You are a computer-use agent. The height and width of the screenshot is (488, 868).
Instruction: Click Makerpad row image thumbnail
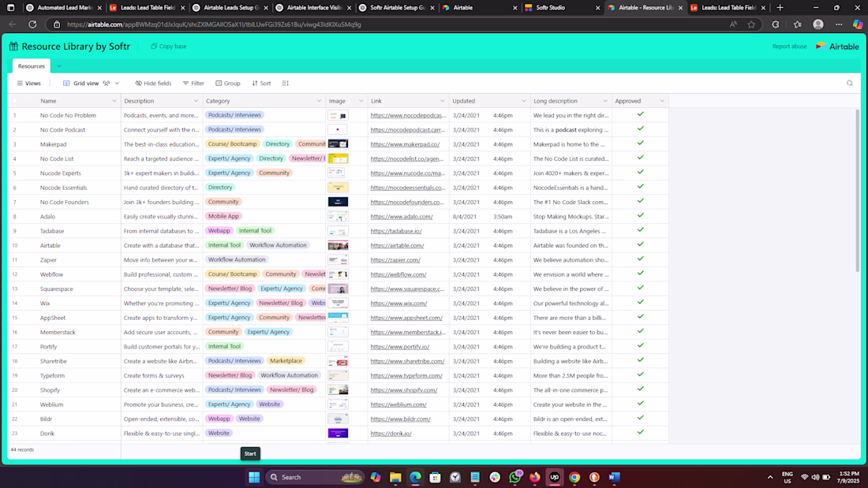[x=338, y=143]
